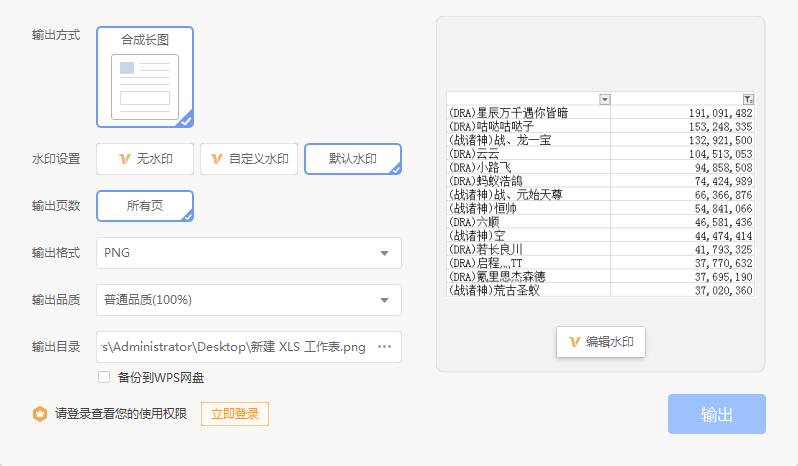This screenshot has height=466, width=798.
Task: Click the 立即登录 login button
Action: [235, 414]
